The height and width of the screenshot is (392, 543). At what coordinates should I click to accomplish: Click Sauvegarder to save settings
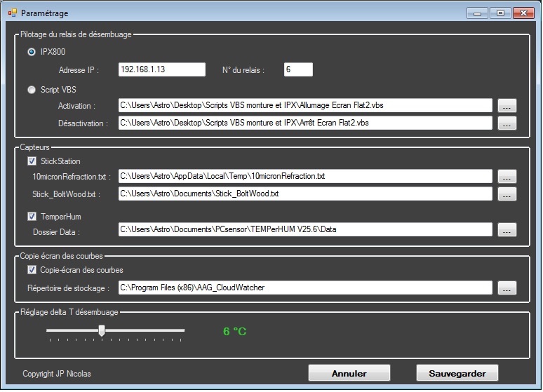[x=457, y=373]
